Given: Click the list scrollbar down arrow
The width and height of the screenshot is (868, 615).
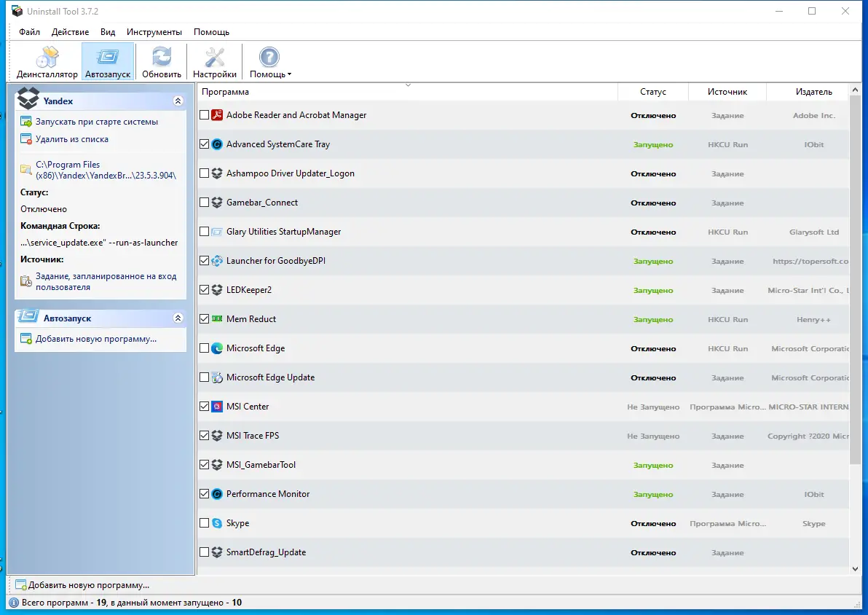Looking at the screenshot, I should pos(856,569).
